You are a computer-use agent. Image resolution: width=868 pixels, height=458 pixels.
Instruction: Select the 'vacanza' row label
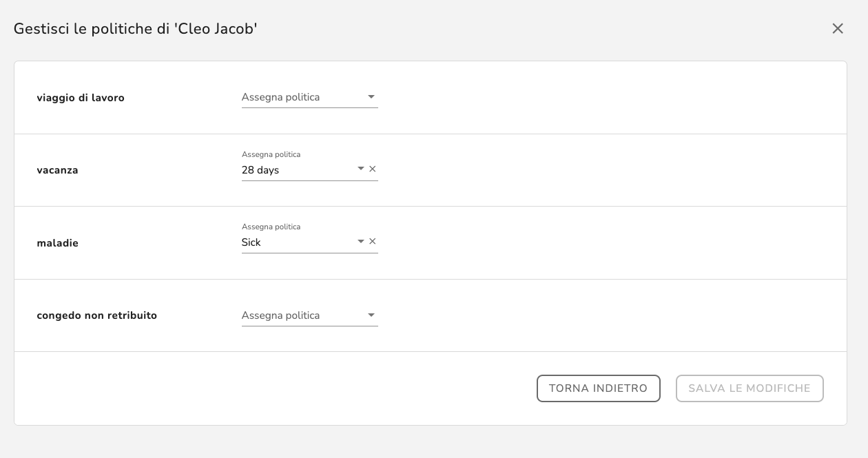(58, 170)
